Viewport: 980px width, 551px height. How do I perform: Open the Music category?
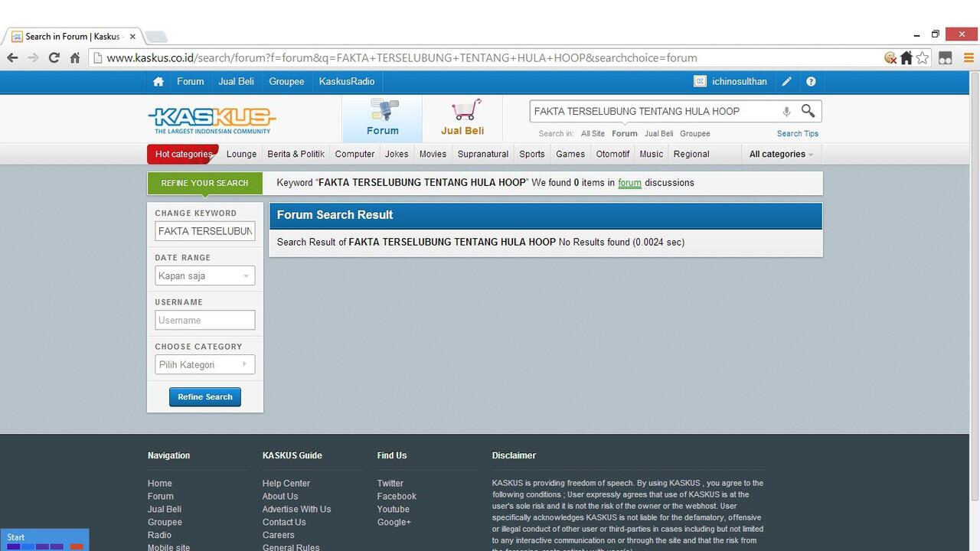pyautogui.click(x=652, y=154)
